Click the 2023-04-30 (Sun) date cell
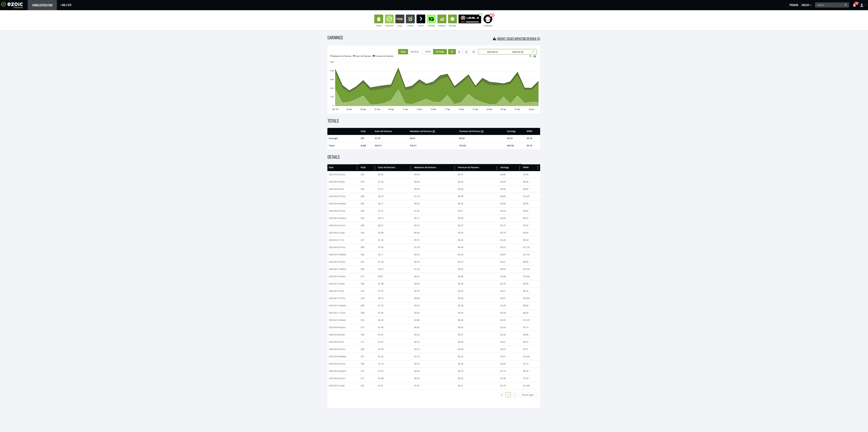This screenshot has width=868, height=432. pyautogui.click(x=337, y=174)
